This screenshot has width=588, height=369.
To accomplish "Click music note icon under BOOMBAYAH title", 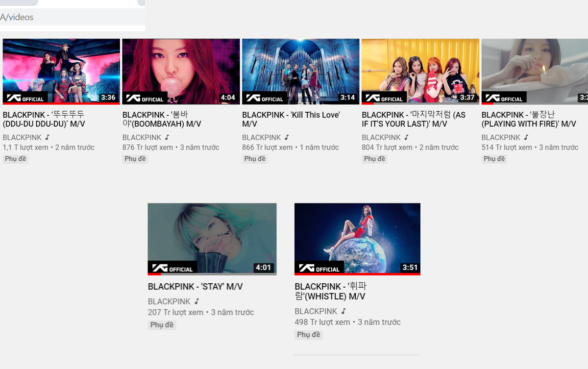I will 167,138.
